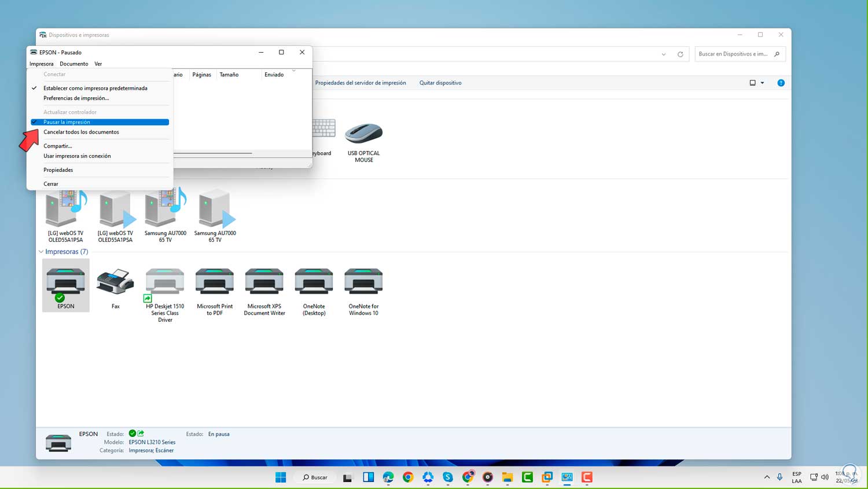The height and width of the screenshot is (489, 868).
Task: Click the Impresora; Escáner category text
Action: [151, 450]
